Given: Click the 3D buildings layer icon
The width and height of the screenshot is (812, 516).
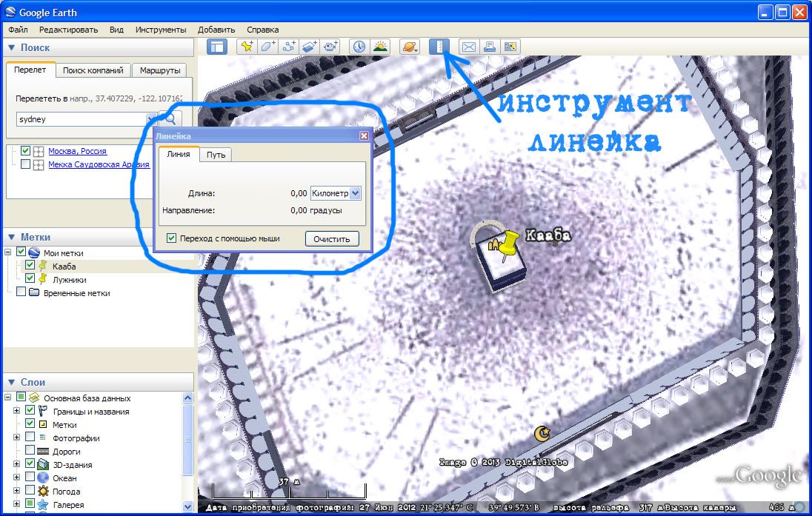Looking at the screenshot, I should 44,464.
